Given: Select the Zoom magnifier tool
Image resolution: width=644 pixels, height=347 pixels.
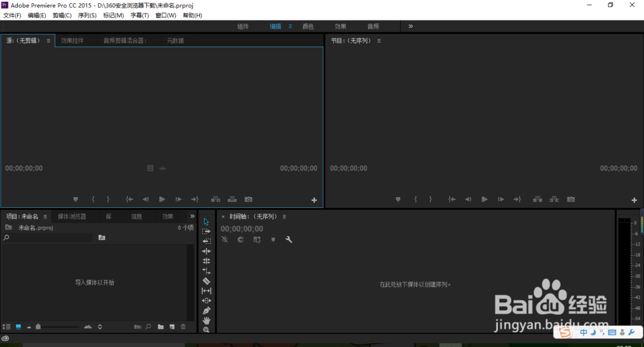Looking at the screenshot, I should pyautogui.click(x=206, y=330).
